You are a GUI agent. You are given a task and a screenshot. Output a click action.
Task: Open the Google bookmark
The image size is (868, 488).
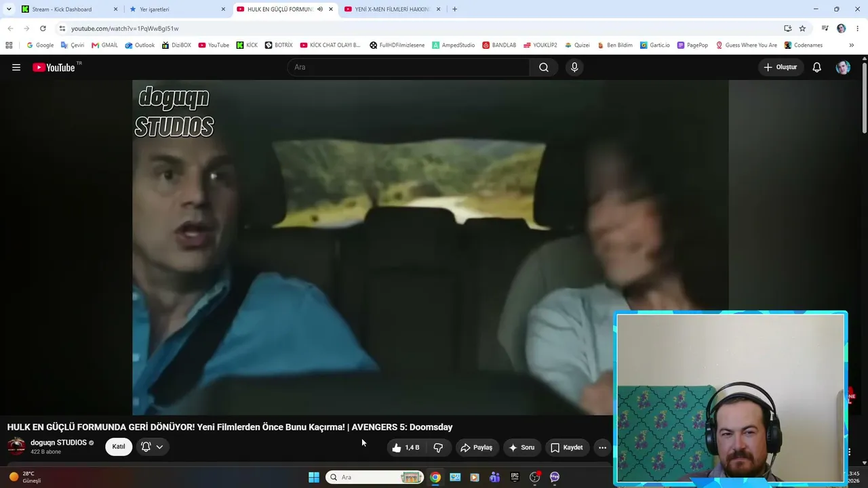(40, 45)
